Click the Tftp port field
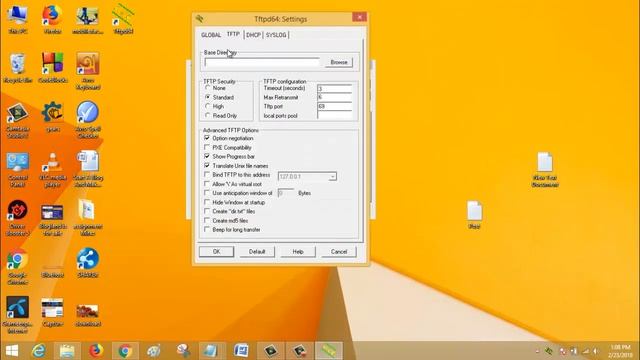 tap(334, 107)
